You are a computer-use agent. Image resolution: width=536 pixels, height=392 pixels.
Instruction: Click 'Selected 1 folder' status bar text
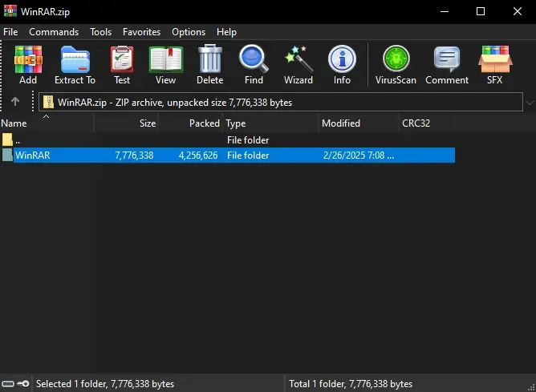pos(105,384)
